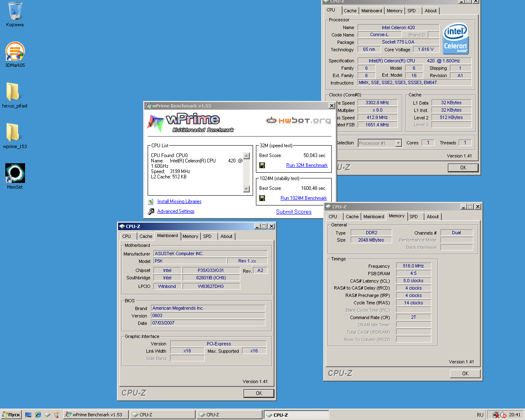Switch to wPrime Benchmark taskbar button

click(96, 415)
